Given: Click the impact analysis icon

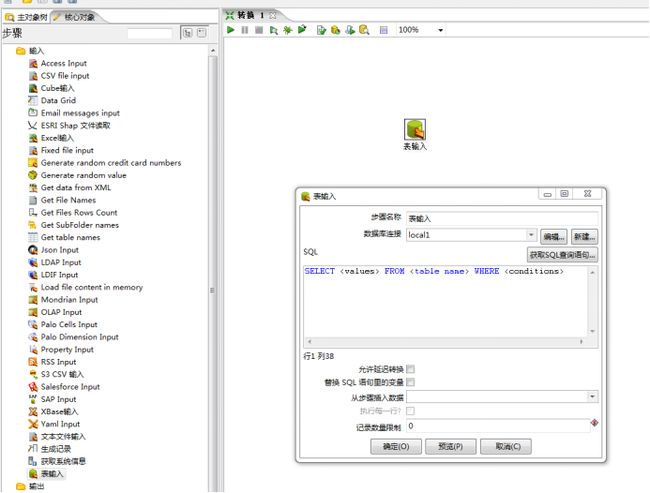Looking at the screenshot, I should coord(335,30).
